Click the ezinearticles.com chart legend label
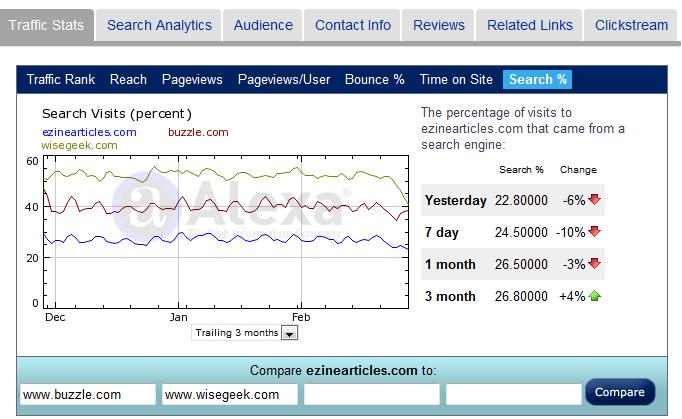 pyautogui.click(x=89, y=132)
